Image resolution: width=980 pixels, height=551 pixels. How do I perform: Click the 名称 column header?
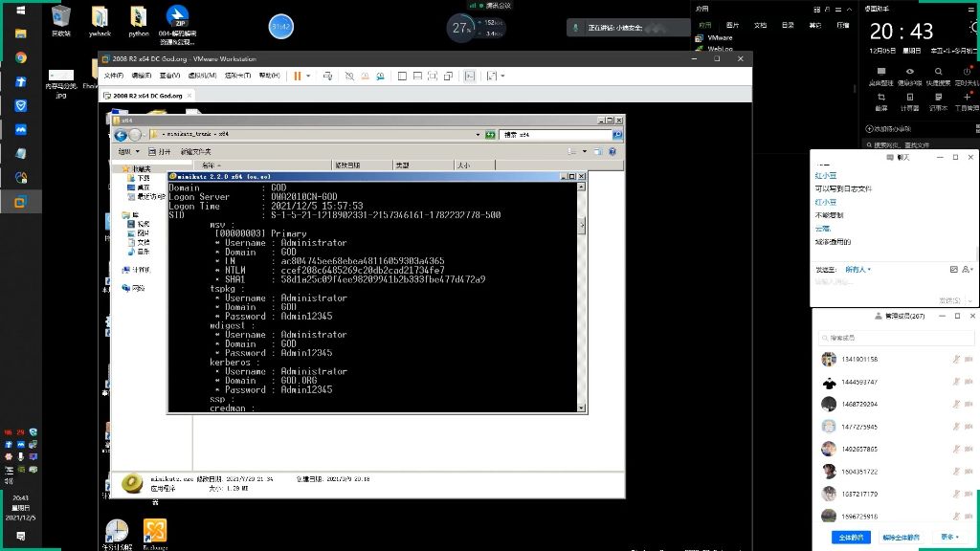pyautogui.click(x=262, y=165)
